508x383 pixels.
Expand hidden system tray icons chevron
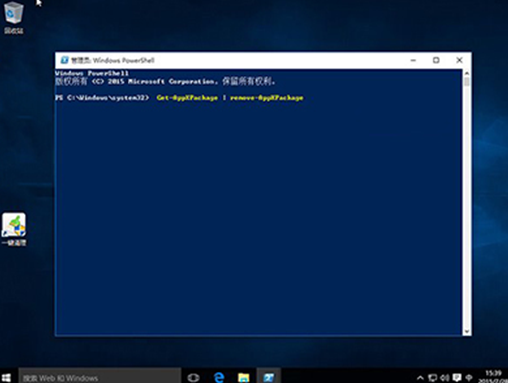pyautogui.click(x=420, y=378)
